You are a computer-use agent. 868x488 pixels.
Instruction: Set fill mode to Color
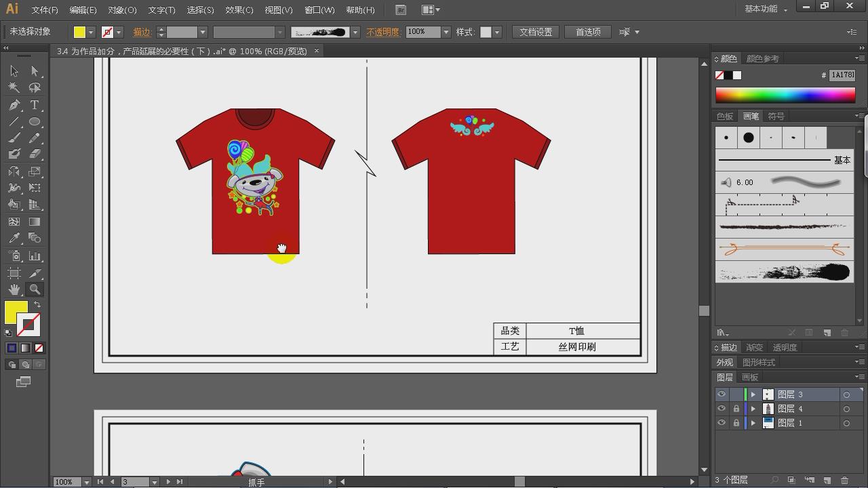click(x=12, y=348)
